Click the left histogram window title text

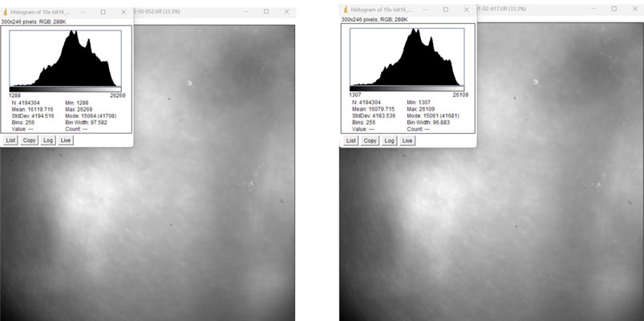[40, 12]
